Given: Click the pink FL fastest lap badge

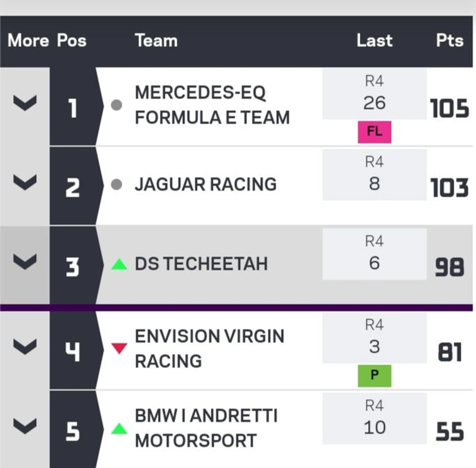Looking at the screenshot, I should pyautogui.click(x=374, y=132).
